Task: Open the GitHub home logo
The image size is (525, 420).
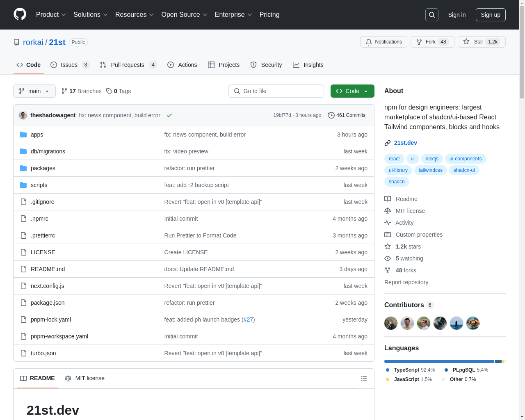Action: [20, 14]
